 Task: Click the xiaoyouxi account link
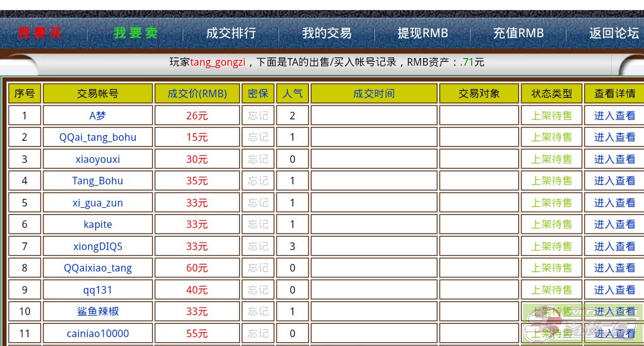[x=98, y=159]
